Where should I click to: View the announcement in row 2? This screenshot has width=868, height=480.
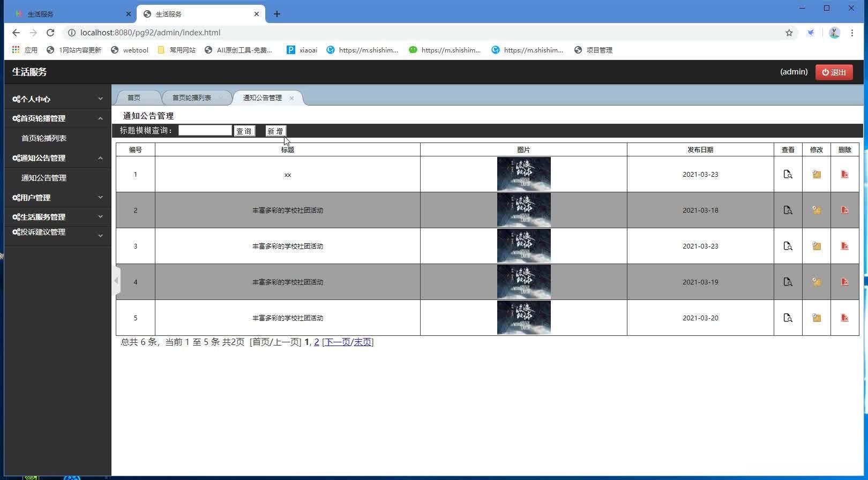[x=788, y=210]
